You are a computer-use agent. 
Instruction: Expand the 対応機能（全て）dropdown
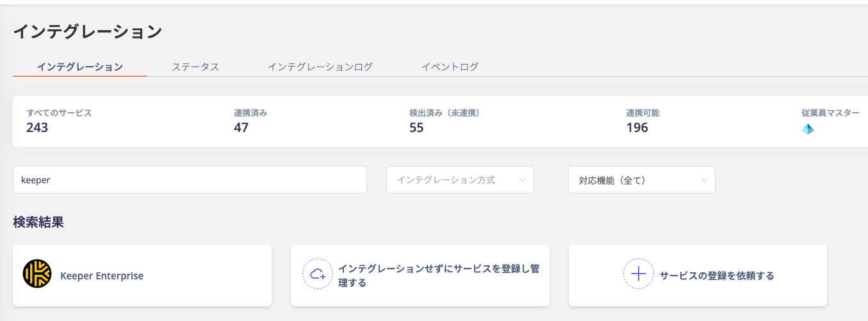642,180
